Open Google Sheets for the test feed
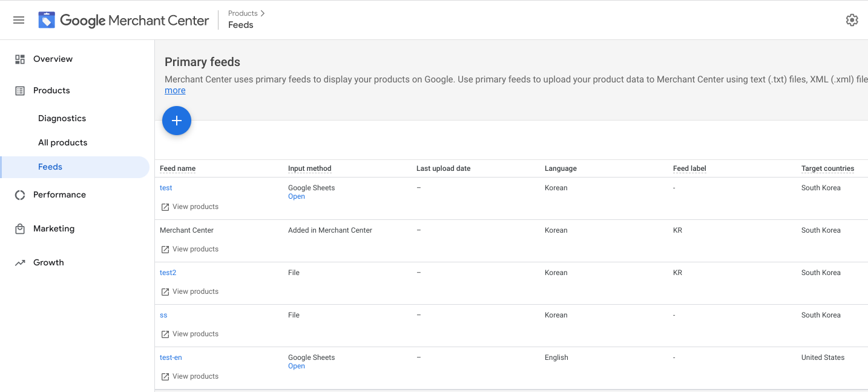This screenshot has height=392, width=868. 297,196
